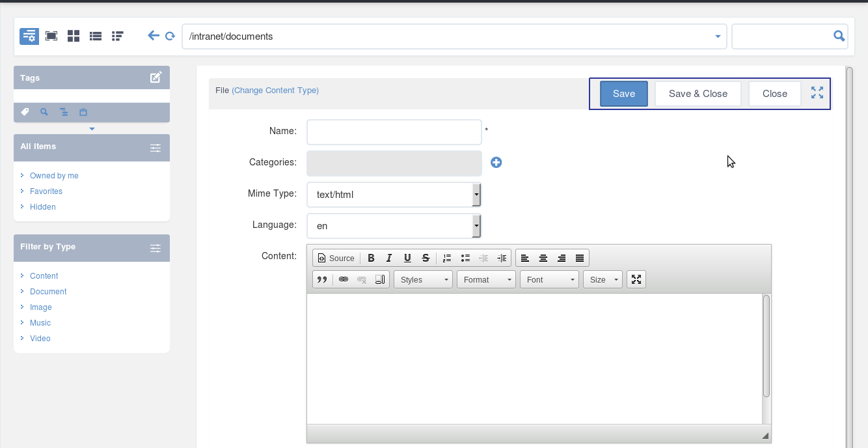Open the Format dropdown
The width and height of the screenshot is (868, 448).
pos(486,279)
